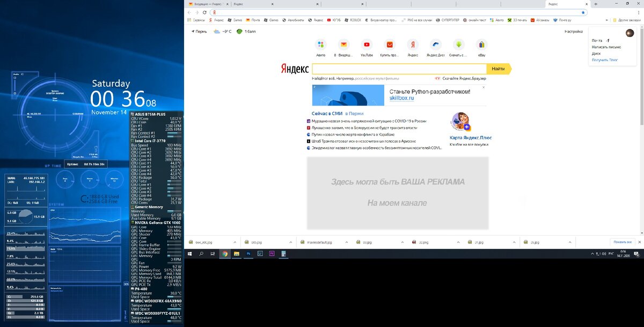
Task: Open the Входящие mail shortcut tile
Action: 343,48
